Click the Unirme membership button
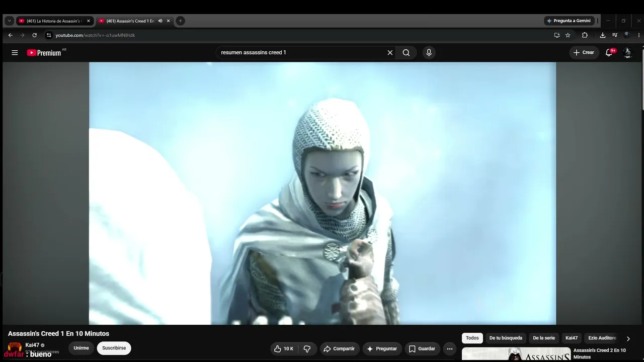Viewport: 644px width, 362px height. click(x=81, y=348)
